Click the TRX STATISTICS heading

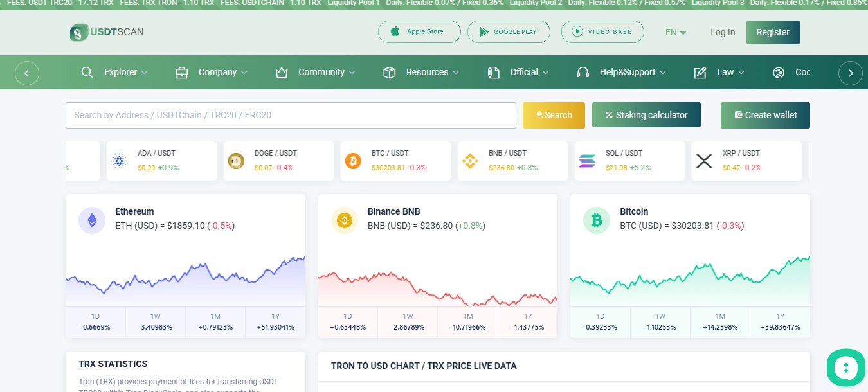click(113, 364)
